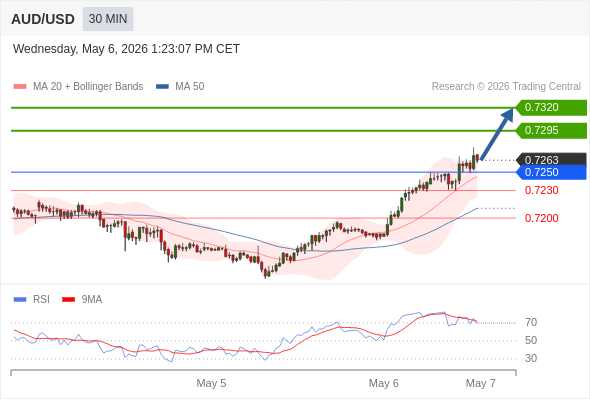Click the 0.7250 blue pivot label
This screenshot has height=400, width=590.
click(x=551, y=172)
